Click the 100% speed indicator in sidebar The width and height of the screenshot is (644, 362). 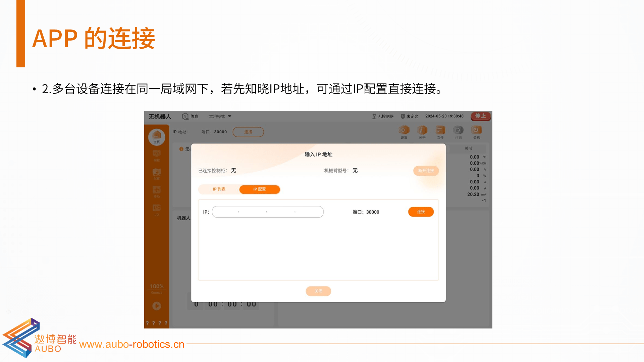[157, 286]
